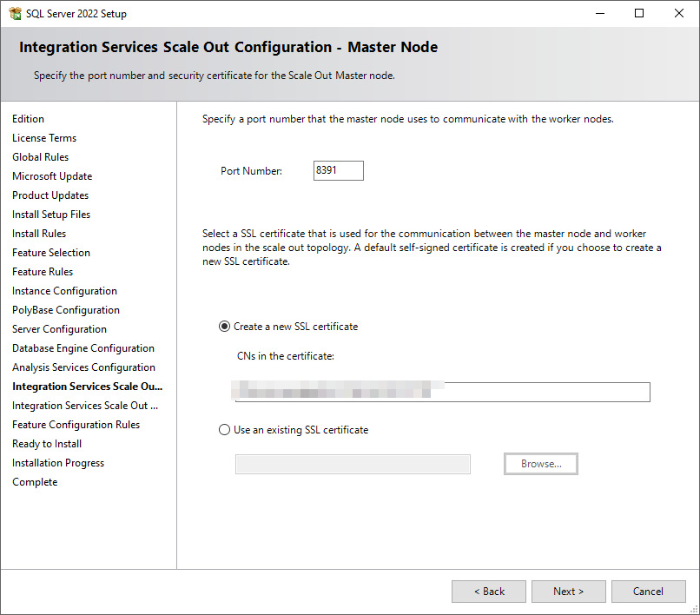This screenshot has height=615, width=700.
Task: Click the SQL Server Setup application icon
Action: click(15, 13)
